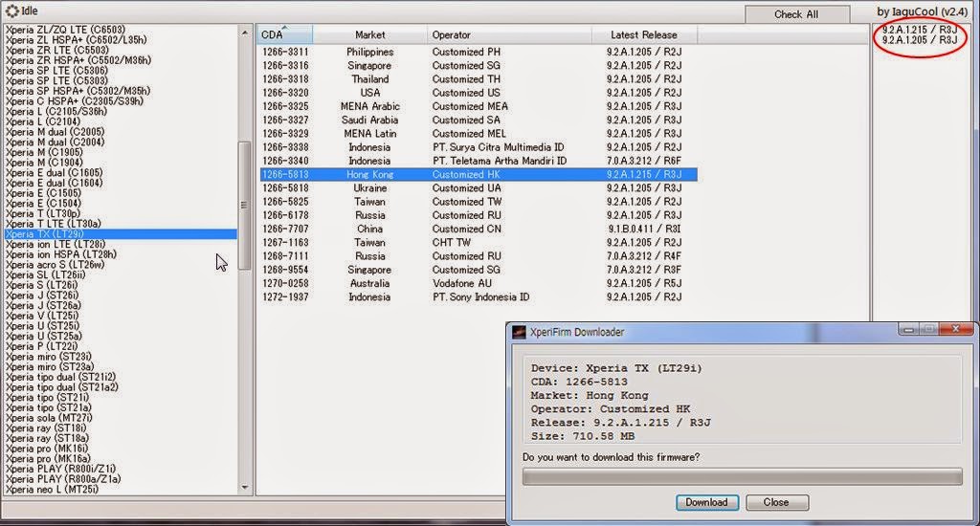Click the download progress bar in dialog
980x526 pixels.
[x=742, y=476]
